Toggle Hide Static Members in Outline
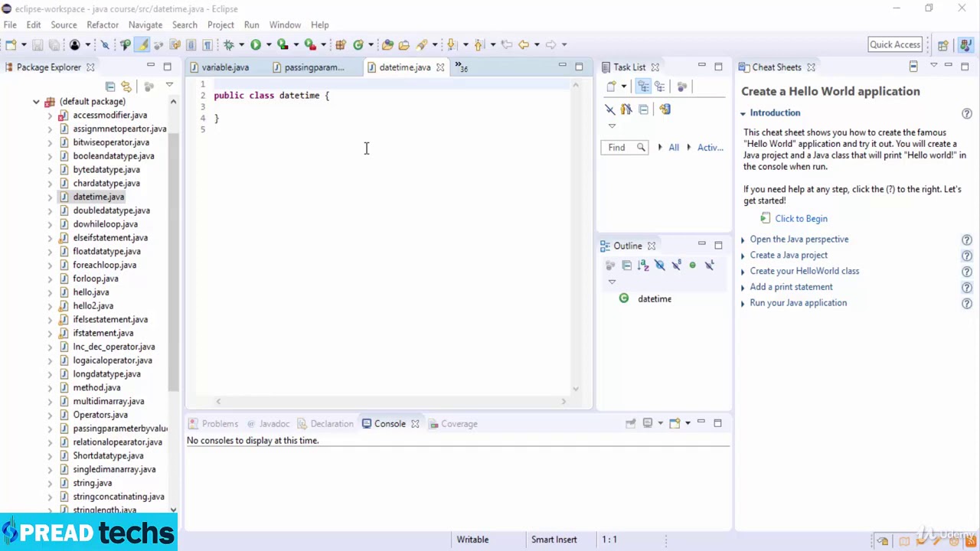The width and height of the screenshot is (980, 551). coord(676,265)
